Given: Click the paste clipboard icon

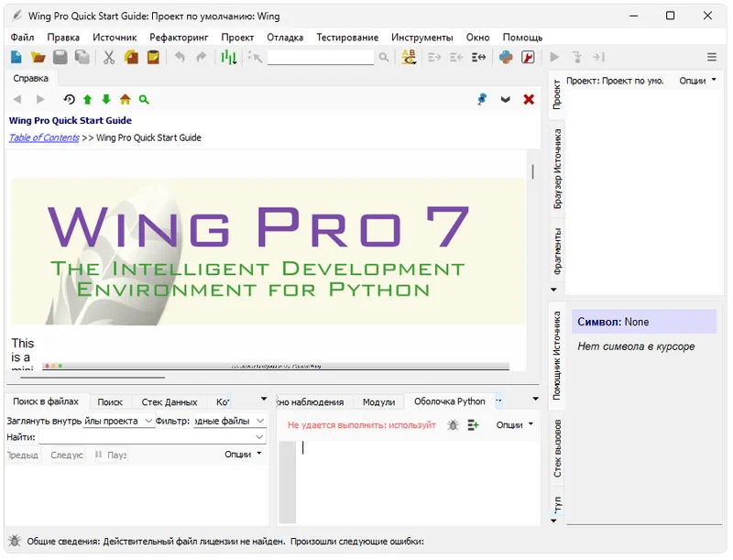Looking at the screenshot, I should [153, 57].
